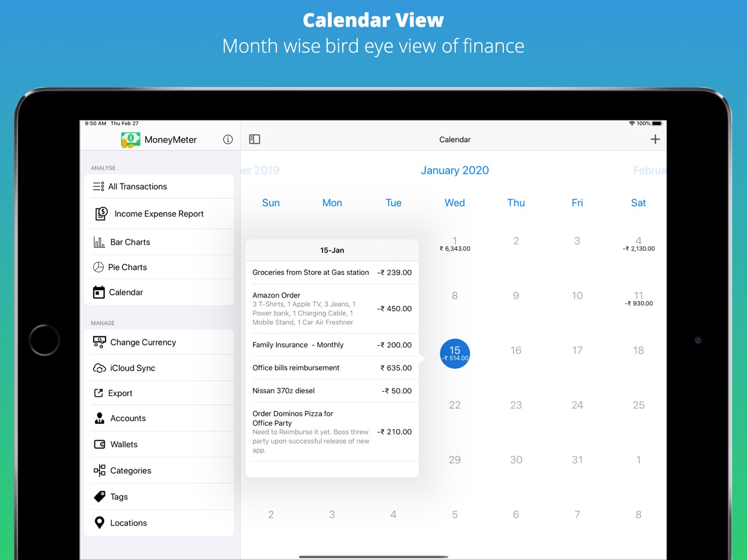Screen dimensions: 747x560
Task: Click the Pie Charts icon
Action: [98, 267]
